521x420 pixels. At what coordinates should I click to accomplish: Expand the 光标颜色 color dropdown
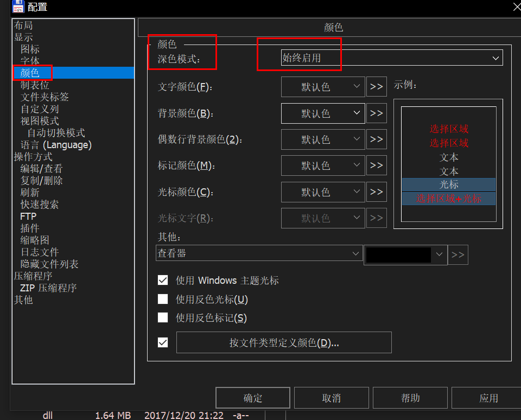(323, 192)
